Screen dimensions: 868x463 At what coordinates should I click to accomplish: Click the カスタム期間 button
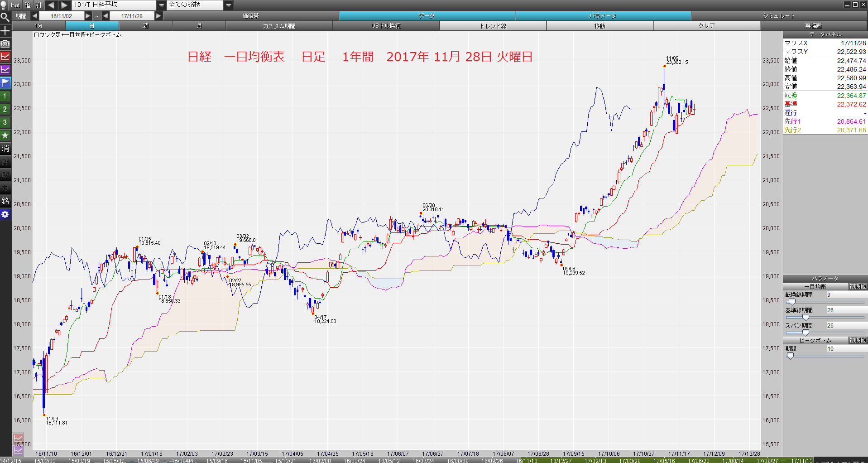tap(279, 26)
